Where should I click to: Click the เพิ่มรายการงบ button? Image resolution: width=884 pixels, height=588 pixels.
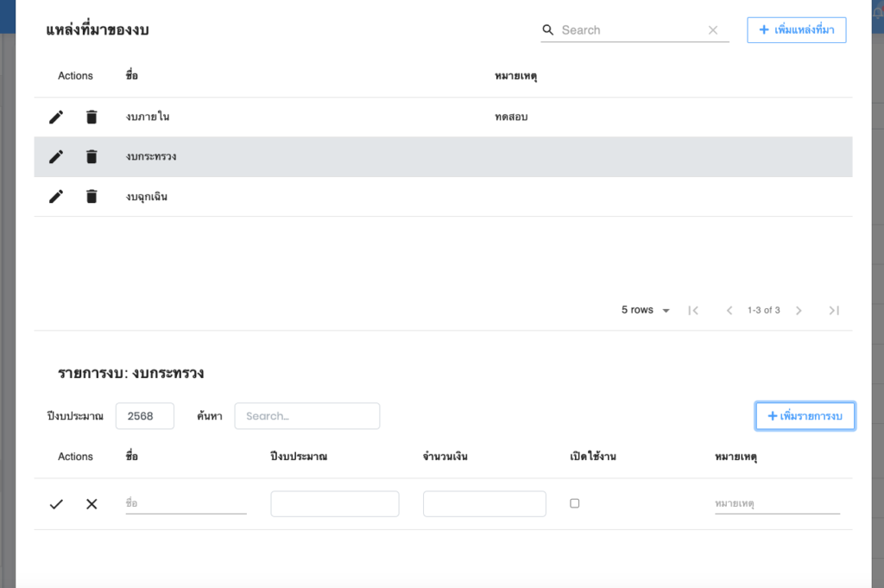(805, 416)
